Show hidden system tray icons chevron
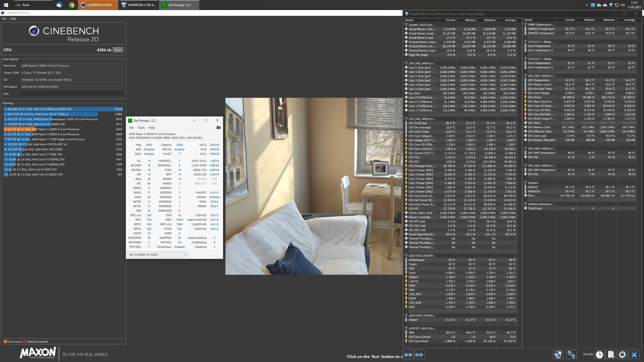The image size is (644, 362). tap(587, 5)
